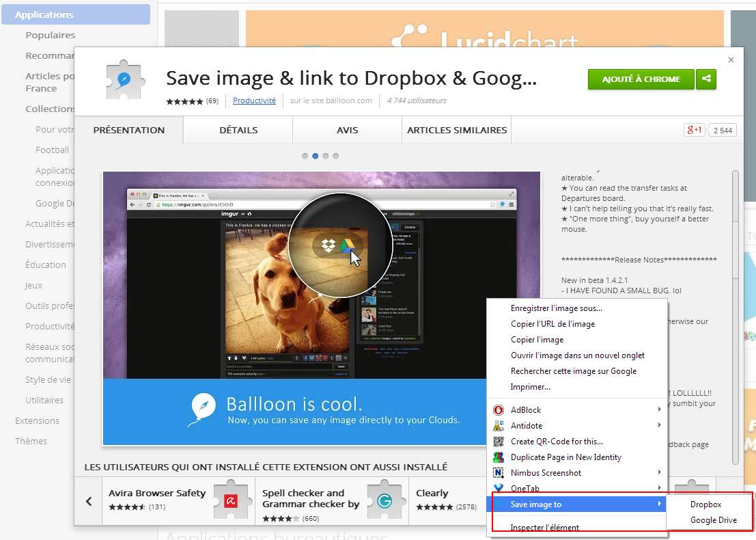Screen dimensions: 756x540
Task: Open Jeux category in sidebar
Action: click(x=33, y=285)
